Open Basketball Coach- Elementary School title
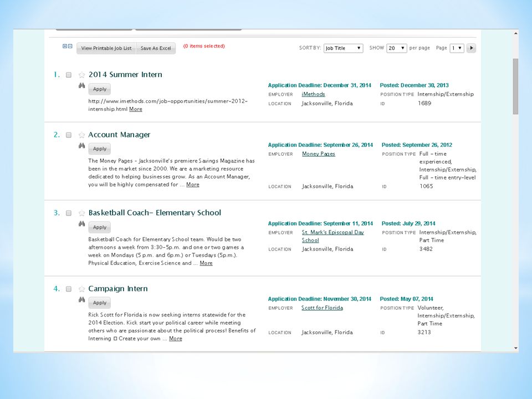 point(155,213)
